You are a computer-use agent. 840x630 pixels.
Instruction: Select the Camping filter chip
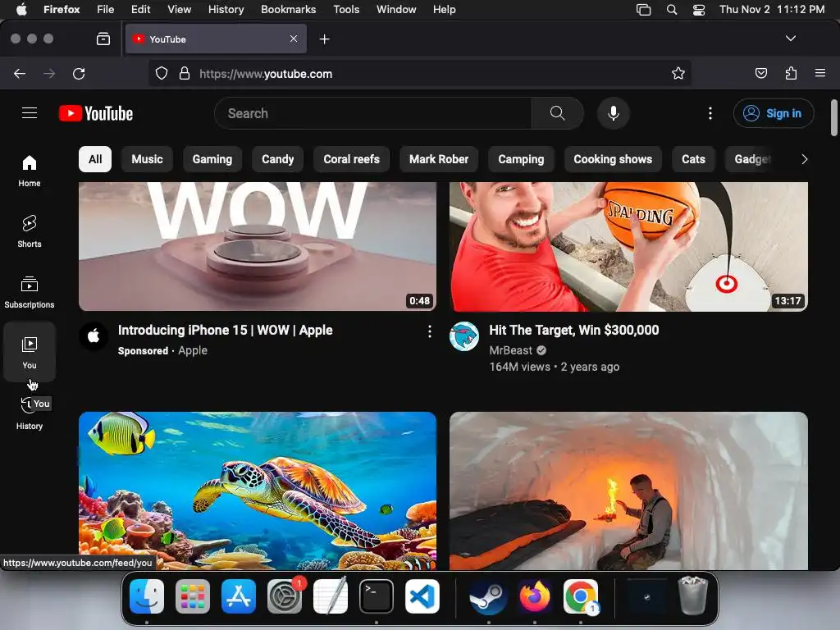521,159
